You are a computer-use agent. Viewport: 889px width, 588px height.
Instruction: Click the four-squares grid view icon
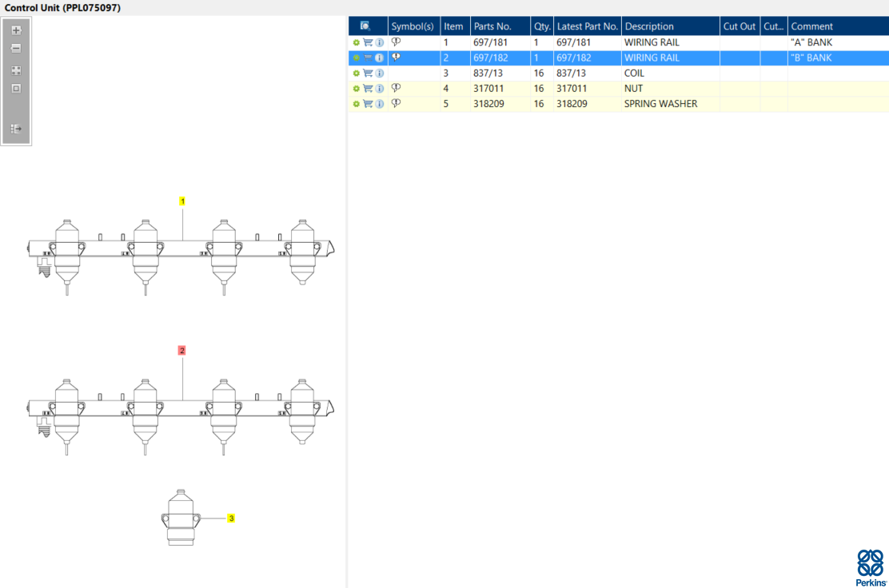tap(16, 70)
